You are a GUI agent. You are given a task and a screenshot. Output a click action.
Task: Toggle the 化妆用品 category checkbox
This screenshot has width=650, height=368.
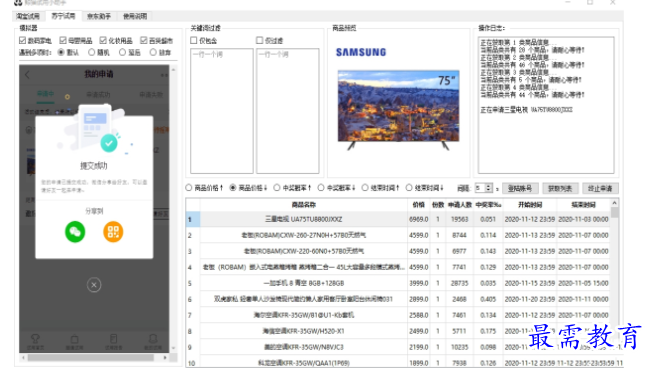[103, 40]
